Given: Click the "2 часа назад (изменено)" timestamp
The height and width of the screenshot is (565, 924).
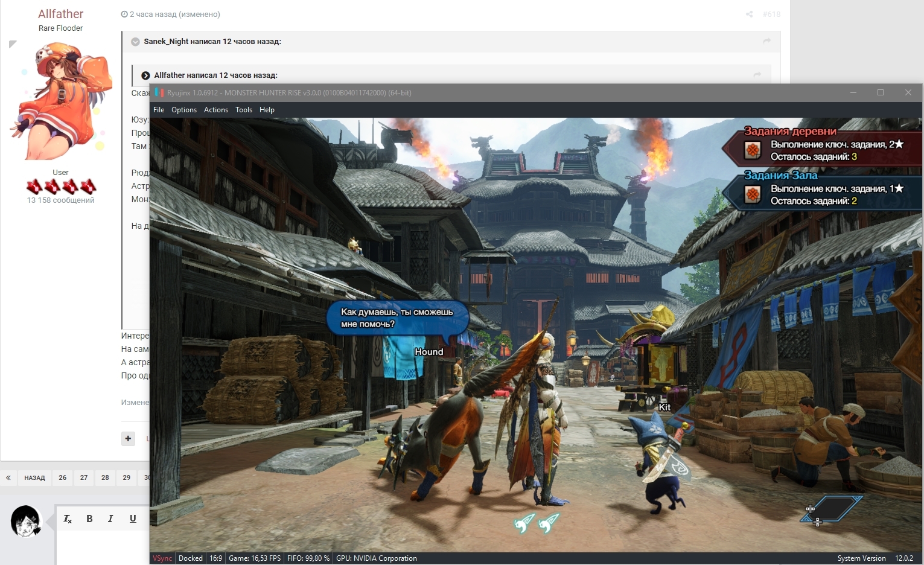Looking at the screenshot, I should pyautogui.click(x=174, y=14).
